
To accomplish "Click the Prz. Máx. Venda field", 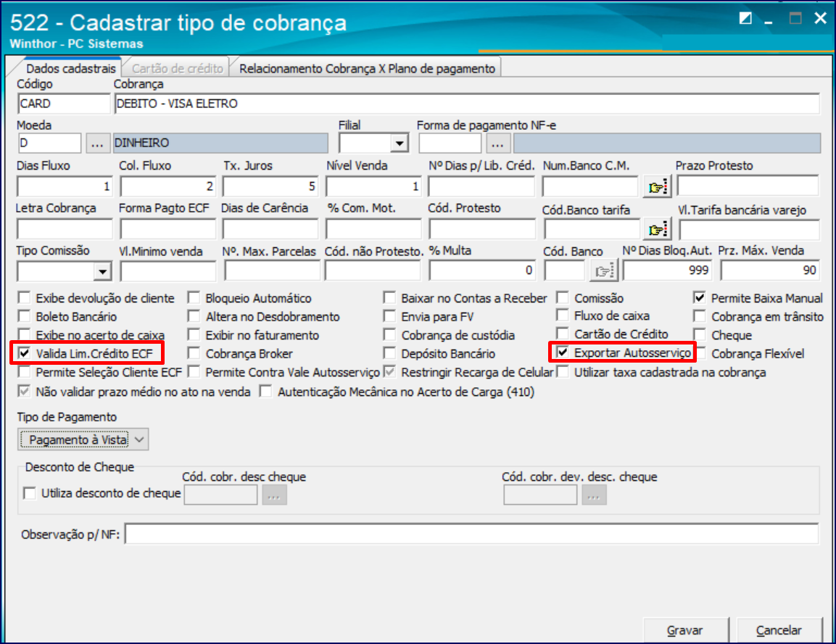I will (x=770, y=271).
